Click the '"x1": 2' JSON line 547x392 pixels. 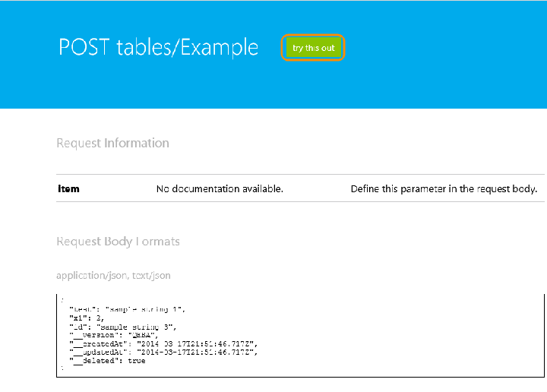[87, 318]
